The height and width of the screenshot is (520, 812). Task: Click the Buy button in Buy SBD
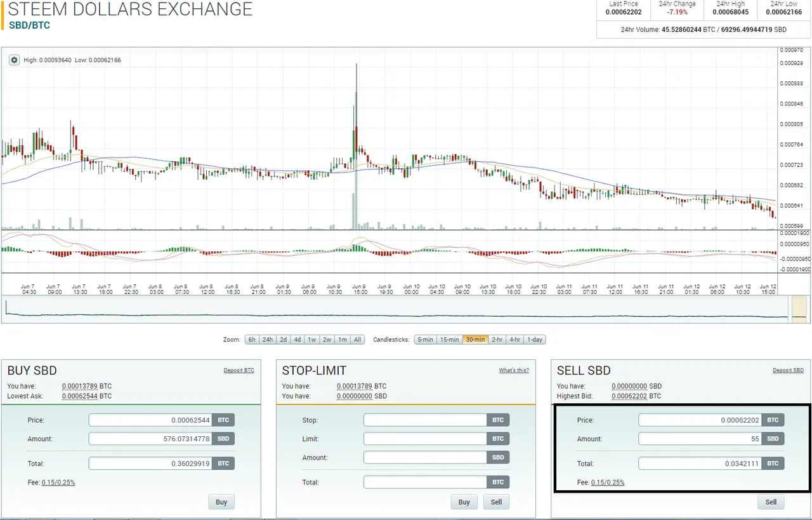(x=221, y=502)
